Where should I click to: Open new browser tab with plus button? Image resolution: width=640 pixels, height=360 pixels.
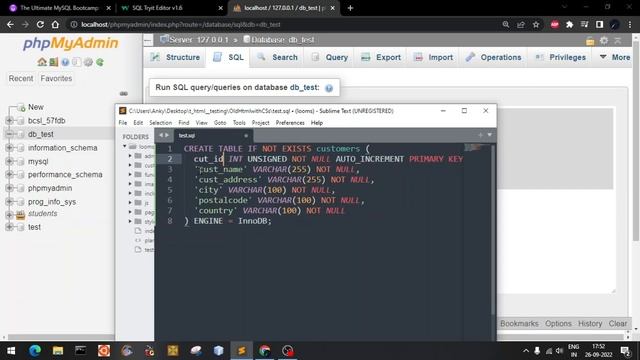click(x=350, y=8)
